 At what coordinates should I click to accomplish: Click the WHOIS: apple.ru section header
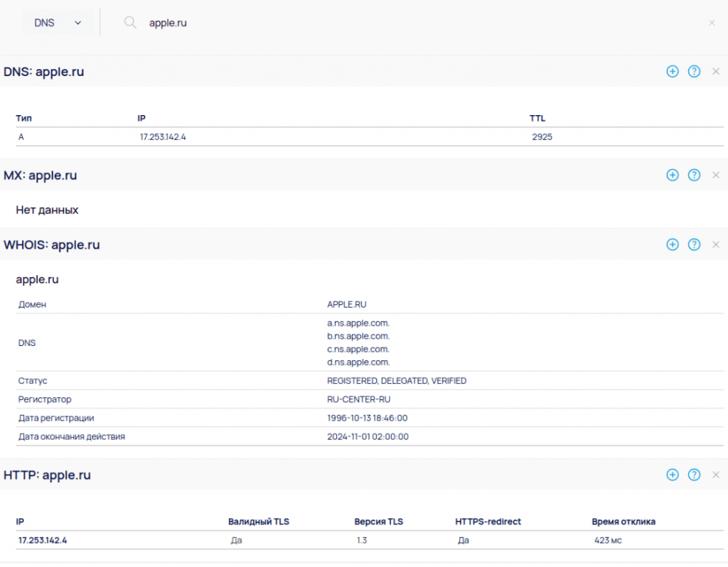click(52, 245)
